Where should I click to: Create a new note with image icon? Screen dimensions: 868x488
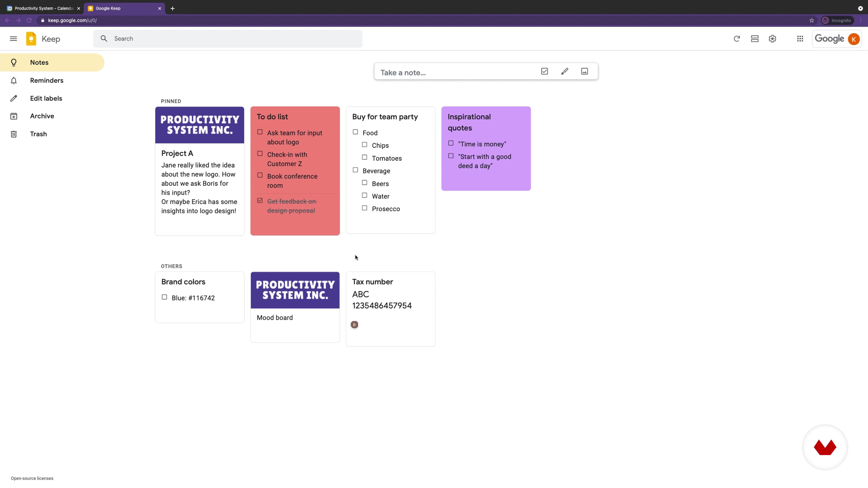coord(584,71)
